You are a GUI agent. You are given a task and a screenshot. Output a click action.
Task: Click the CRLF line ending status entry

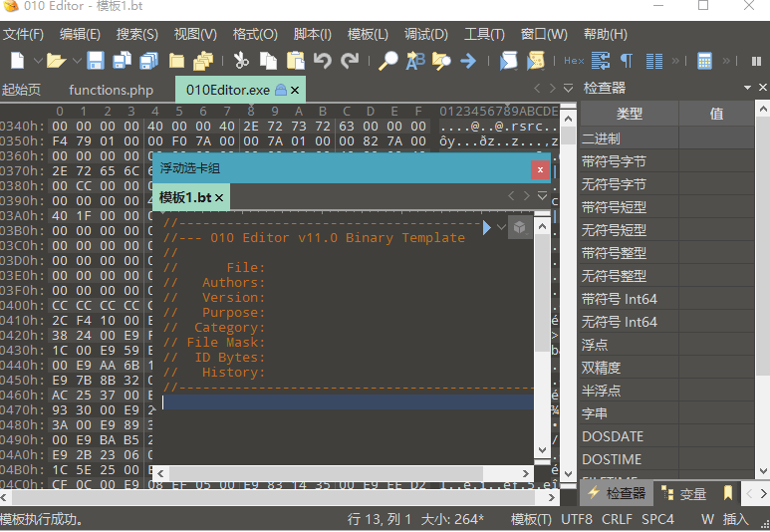(617, 519)
